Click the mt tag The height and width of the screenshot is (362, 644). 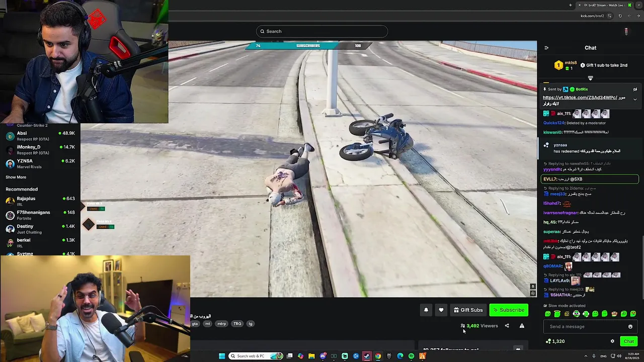[x=207, y=324]
